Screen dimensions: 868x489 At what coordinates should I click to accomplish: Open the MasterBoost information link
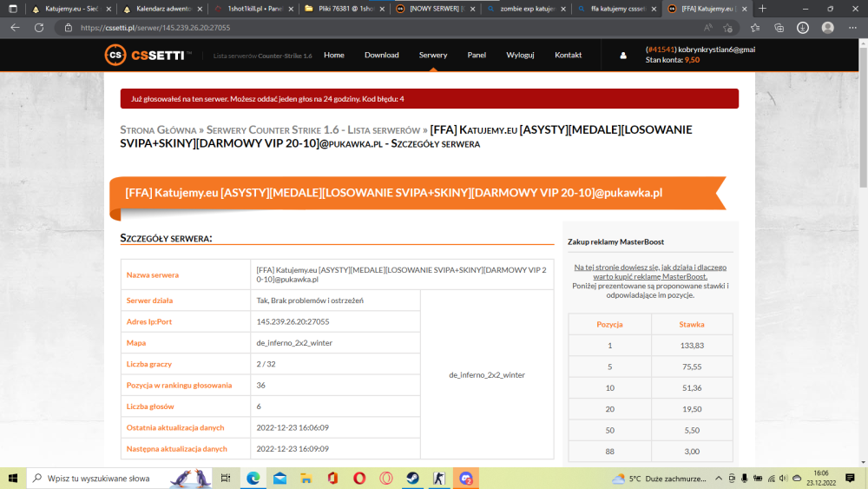tap(650, 272)
